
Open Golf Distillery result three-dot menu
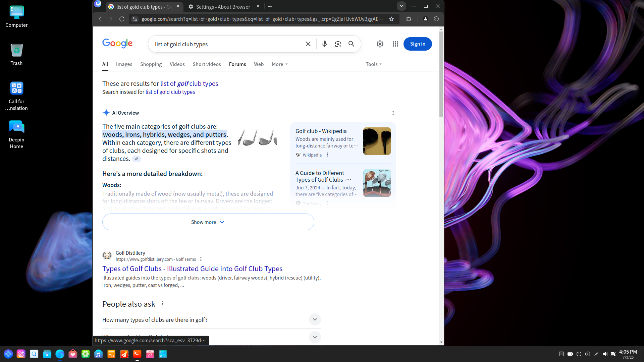point(201,259)
